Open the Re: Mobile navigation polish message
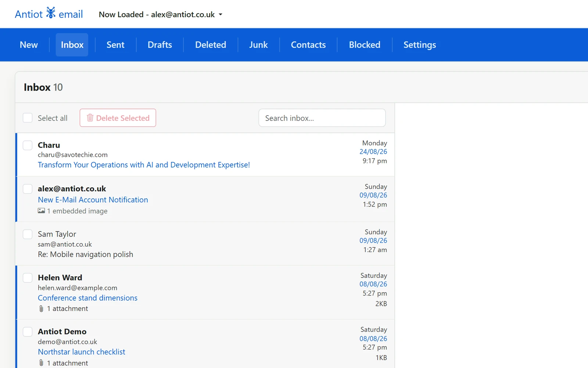This screenshot has height=368, width=588. (x=85, y=255)
